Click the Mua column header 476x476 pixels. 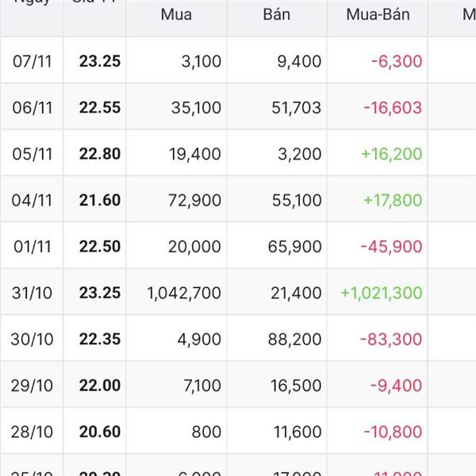[x=176, y=14]
